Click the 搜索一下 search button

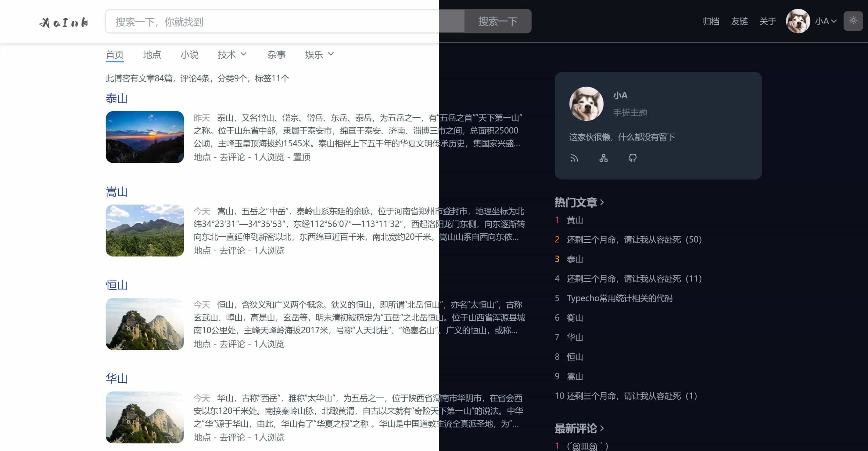pos(498,21)
